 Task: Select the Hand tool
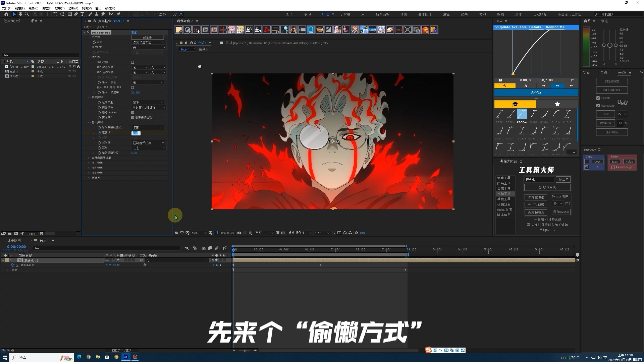pos(20,14)
